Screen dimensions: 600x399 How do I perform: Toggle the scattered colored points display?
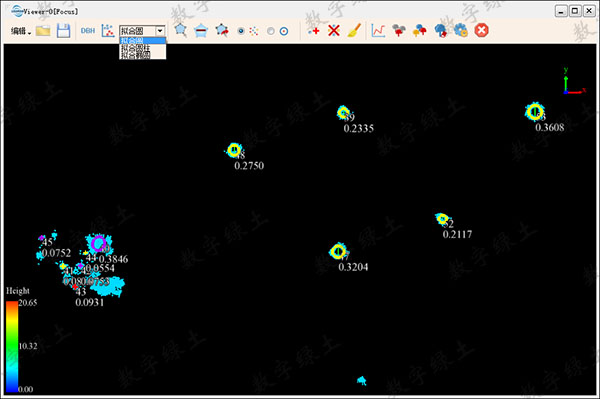click(x=254, y=31)
